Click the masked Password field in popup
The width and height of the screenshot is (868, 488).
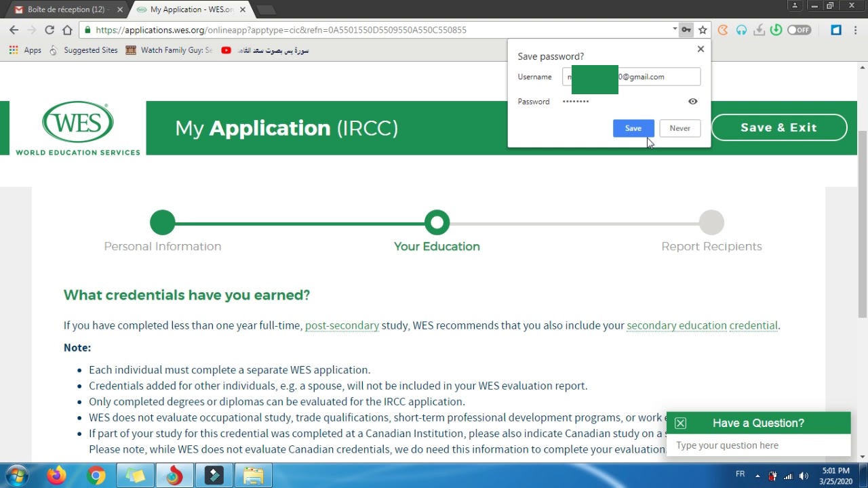click(x=576, y=101)
